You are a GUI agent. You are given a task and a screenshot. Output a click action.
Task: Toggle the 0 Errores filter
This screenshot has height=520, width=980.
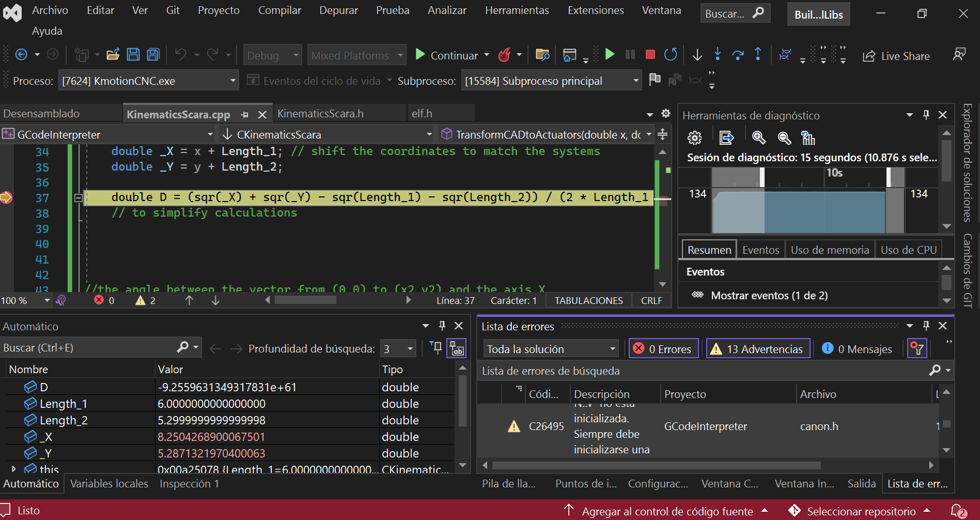point(663,349)
